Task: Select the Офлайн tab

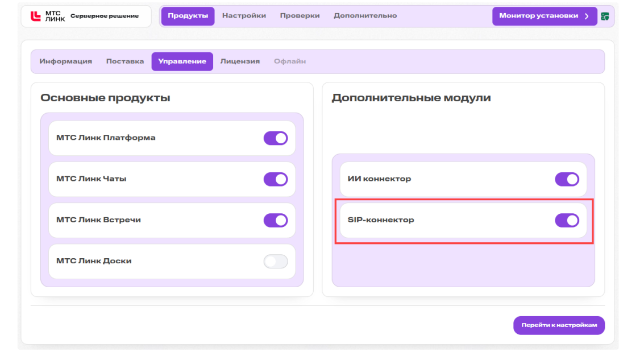Action: (290, 61)
